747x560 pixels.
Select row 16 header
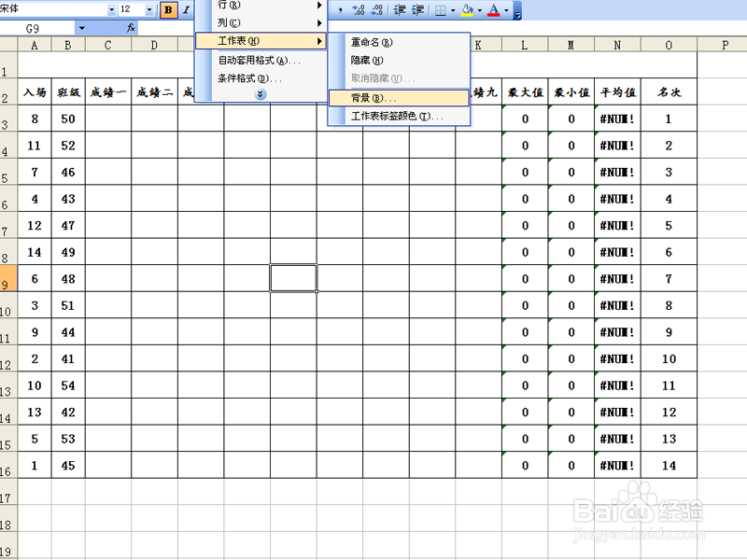8,465
